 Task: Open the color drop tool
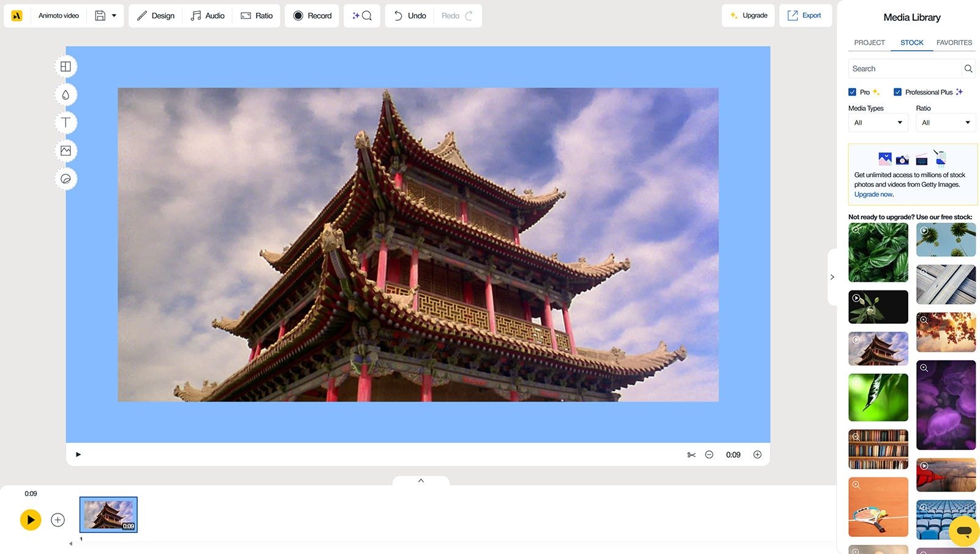(x=65, y=94)
